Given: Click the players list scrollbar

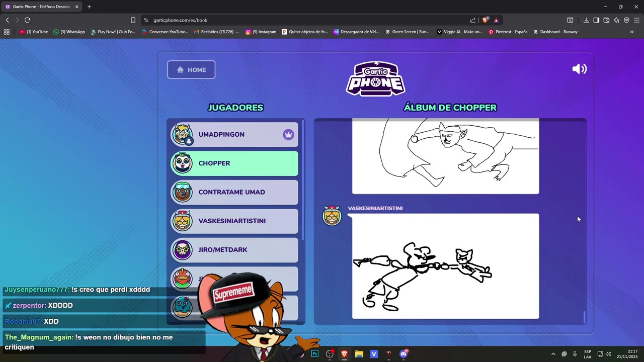Looking at the screenshot, I should click(x=303, y=179).
